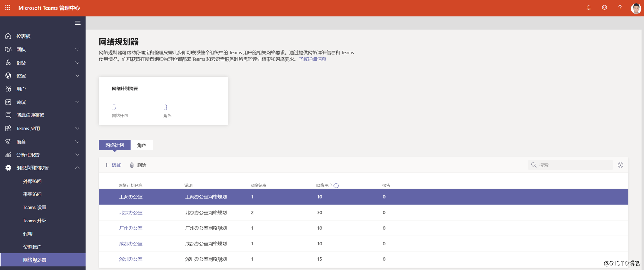
Task: Switch to the 网络计划 tab
Action: [x=115, y=145]
